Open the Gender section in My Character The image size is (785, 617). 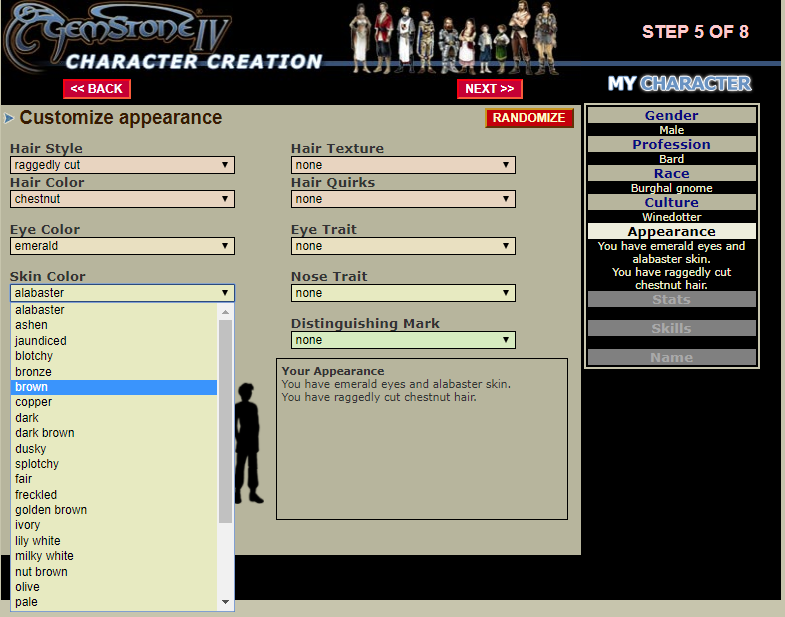point(671,115)
